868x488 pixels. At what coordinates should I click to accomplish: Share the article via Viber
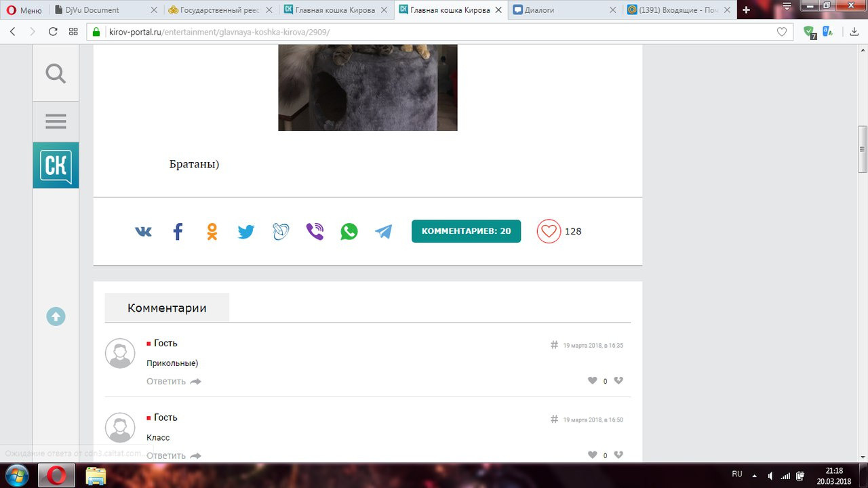pyautogui.click(x=315, y=232)
